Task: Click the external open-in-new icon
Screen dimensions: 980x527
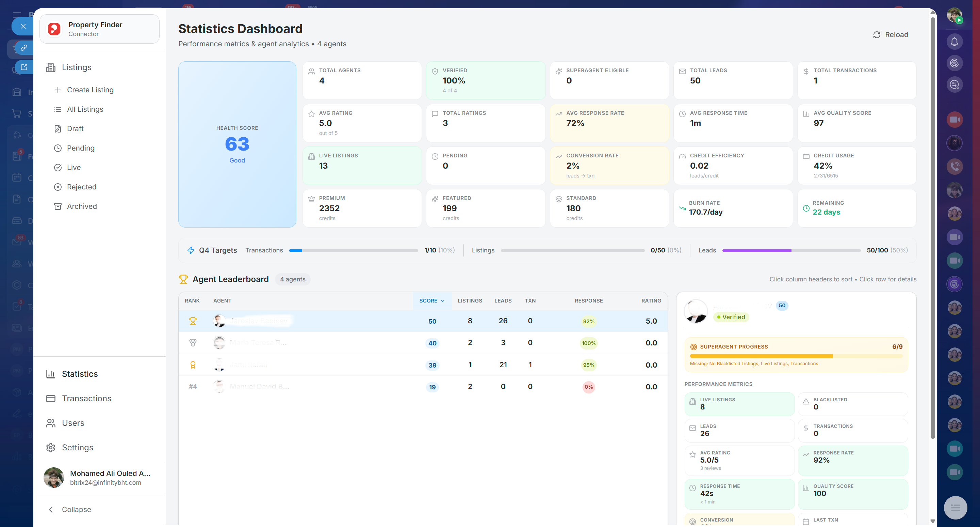Action: tap(24, 67)
